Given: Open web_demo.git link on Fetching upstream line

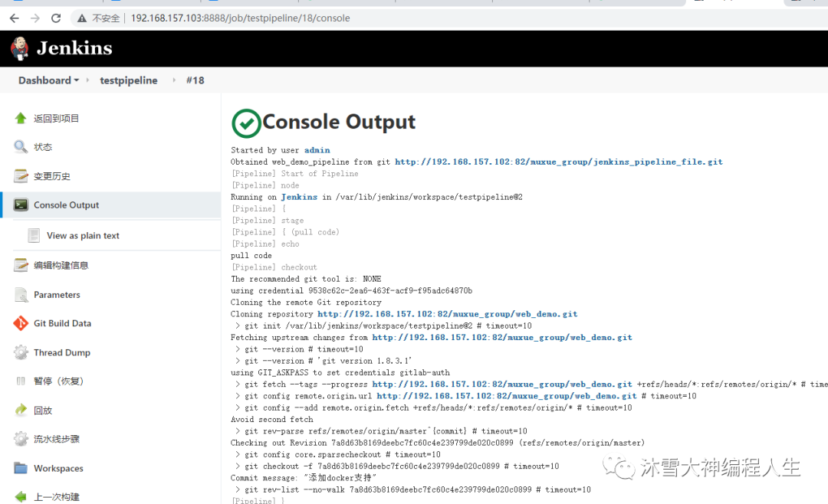Looking at the screenshot, I should [x=502, y=337].
